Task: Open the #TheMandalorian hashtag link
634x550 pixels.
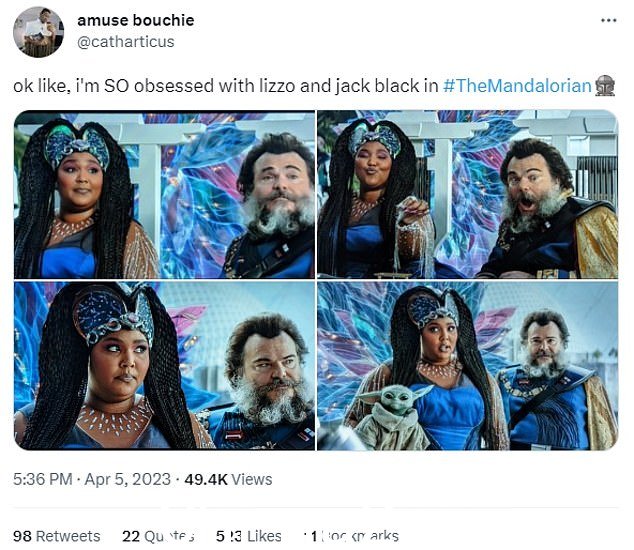Action: click(517, 86)
